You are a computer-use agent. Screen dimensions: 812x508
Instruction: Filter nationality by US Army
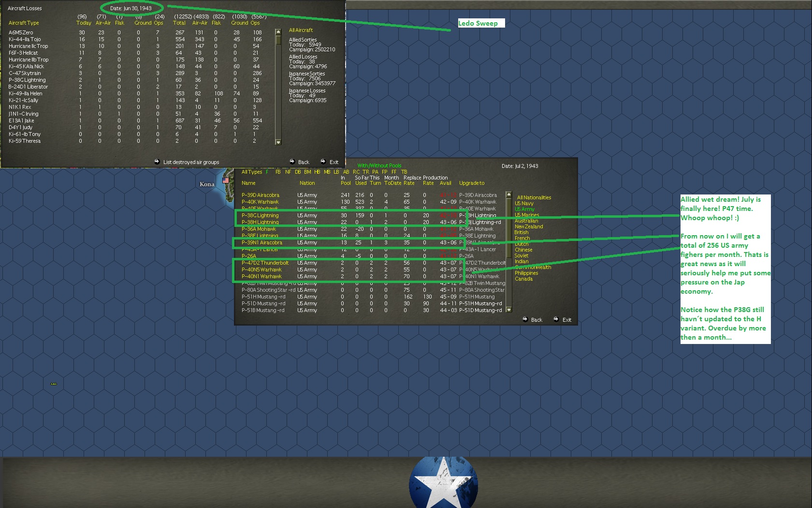(524, 209)
